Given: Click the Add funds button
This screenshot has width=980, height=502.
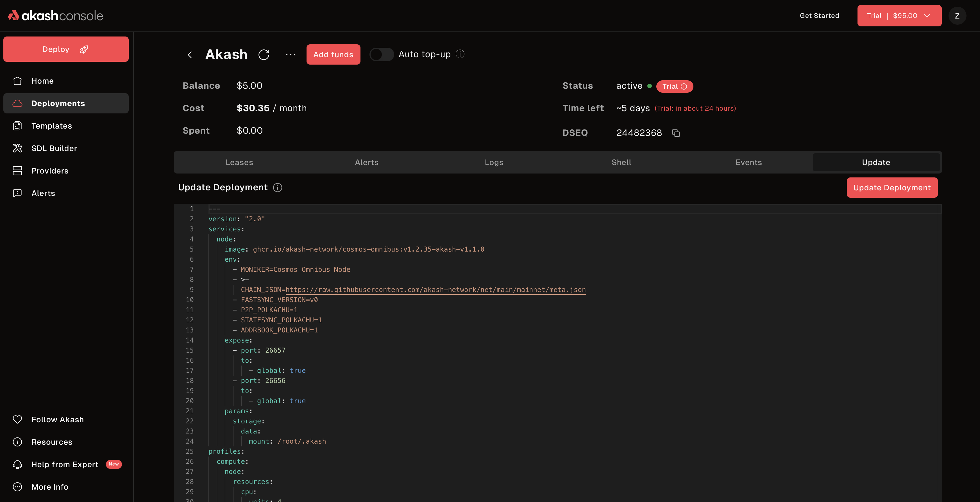Looking at the screenshot, I should point(333,54).
